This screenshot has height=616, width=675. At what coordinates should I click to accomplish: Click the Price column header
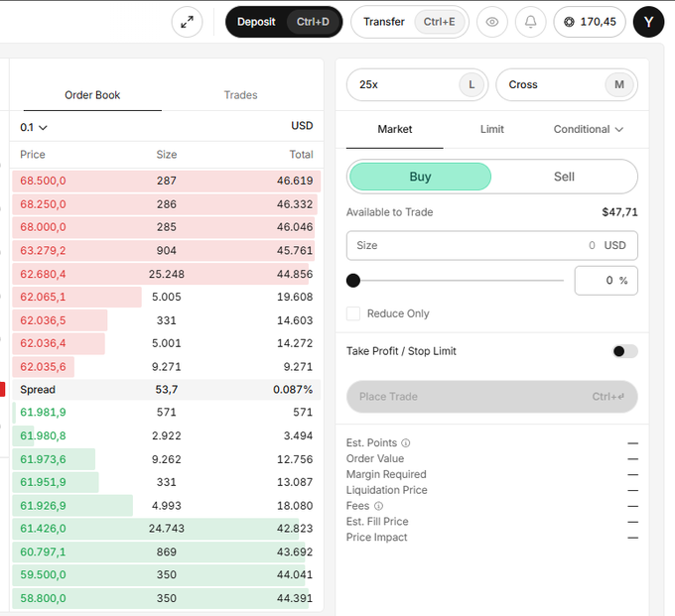pos(33,155)
